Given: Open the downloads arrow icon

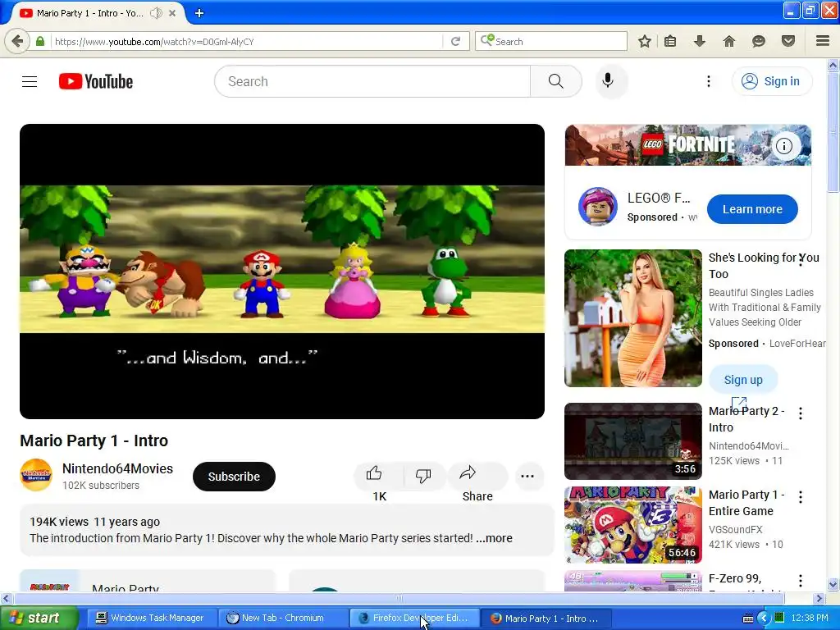Looking at the screenshot, I should coord(699,41).
